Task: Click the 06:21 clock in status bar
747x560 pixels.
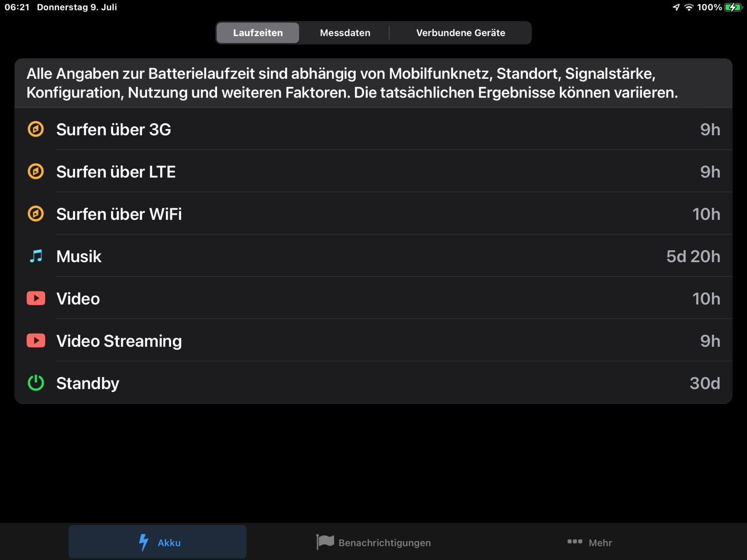Action: tap(17, 7)
